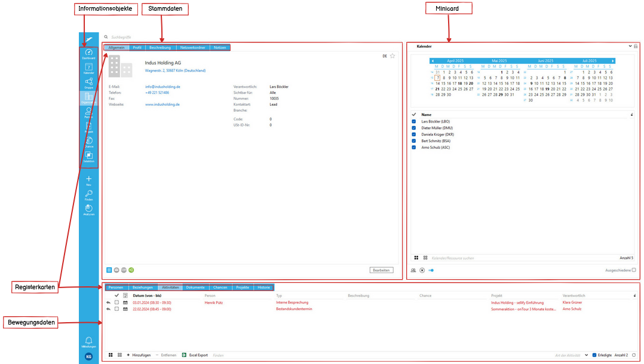Image resolution: width=644 pixels, height=364 pixels.
Task: Click the Finden magnifier icon
Action: point(88,194)
